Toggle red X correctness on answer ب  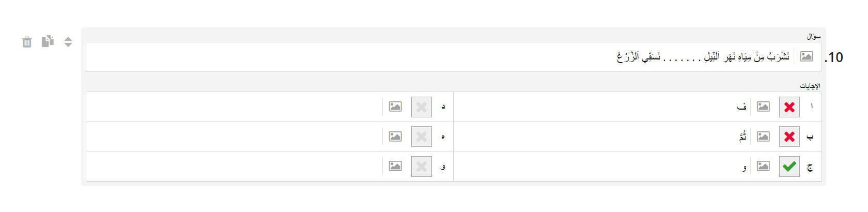(x=789, y=137)
